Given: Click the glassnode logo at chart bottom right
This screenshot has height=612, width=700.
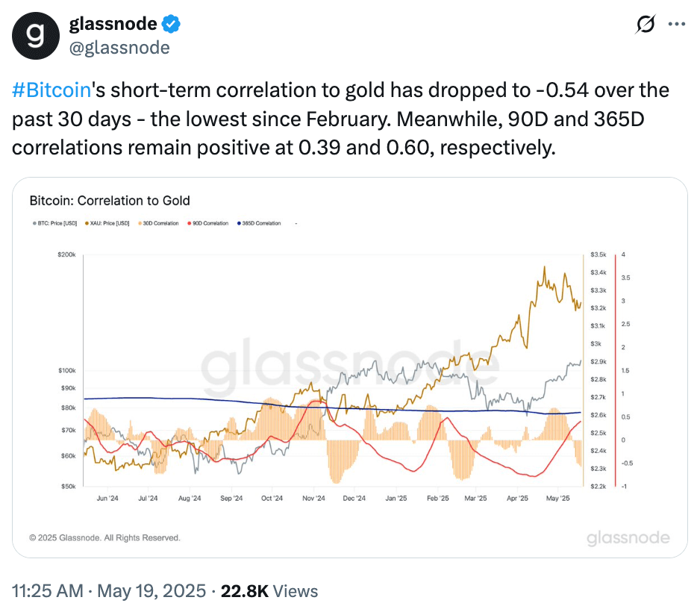Looking at the screenshot, I should [628, 538].
